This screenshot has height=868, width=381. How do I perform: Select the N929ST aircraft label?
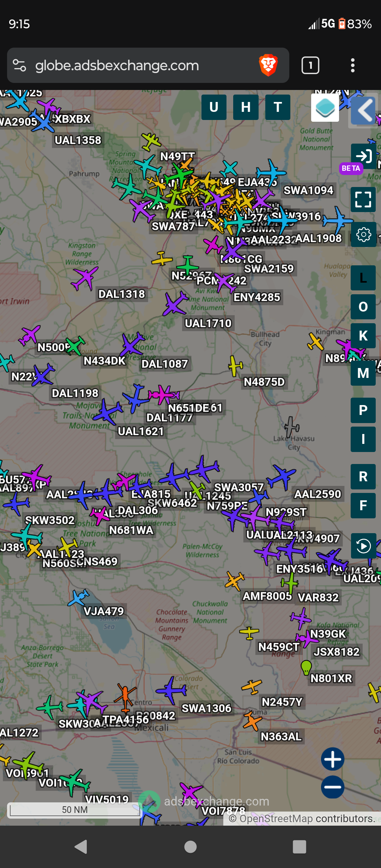pos(286,512)
